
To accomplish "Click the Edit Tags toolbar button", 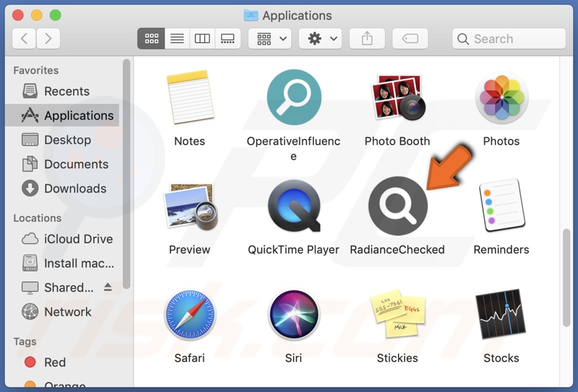I will pos(410,39).
